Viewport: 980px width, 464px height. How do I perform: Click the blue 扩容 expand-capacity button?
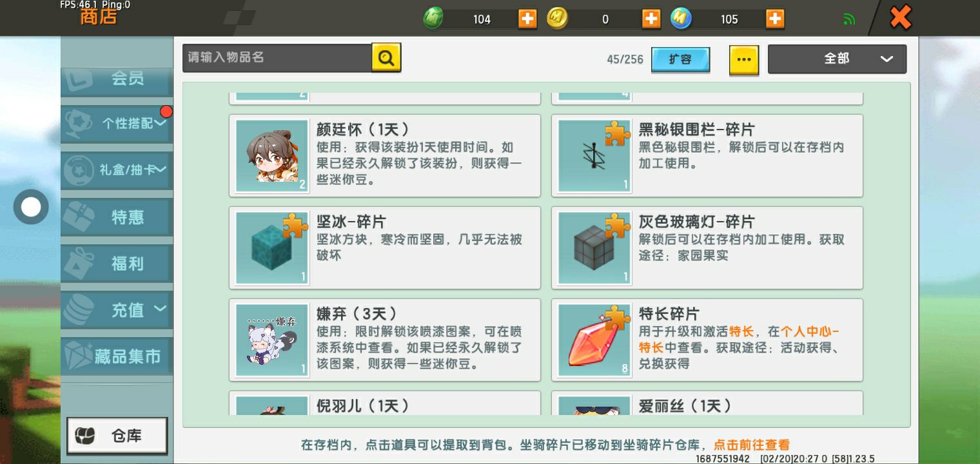tap(680, 59)
